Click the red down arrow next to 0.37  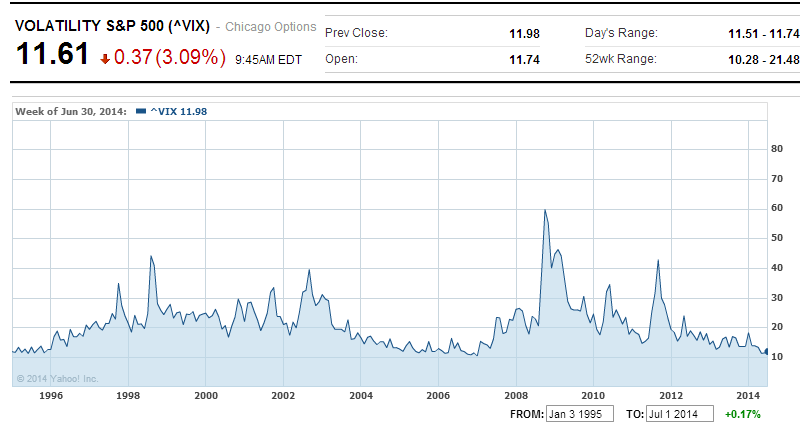105,59
